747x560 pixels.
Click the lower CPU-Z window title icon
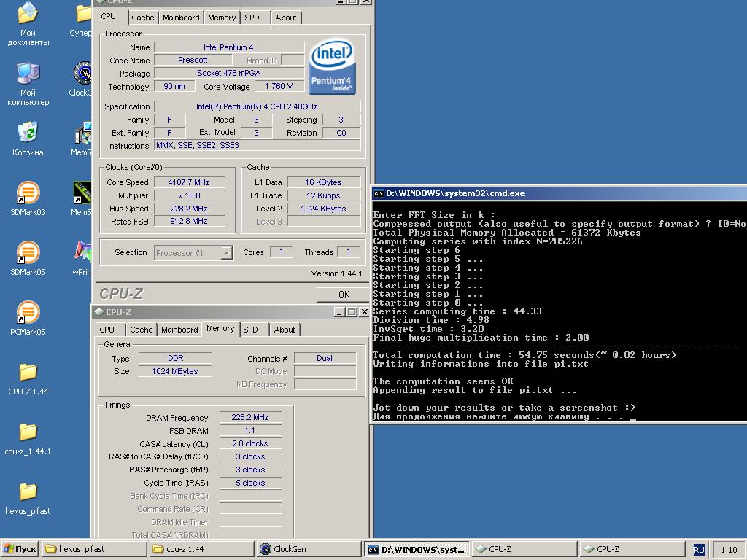99,312
